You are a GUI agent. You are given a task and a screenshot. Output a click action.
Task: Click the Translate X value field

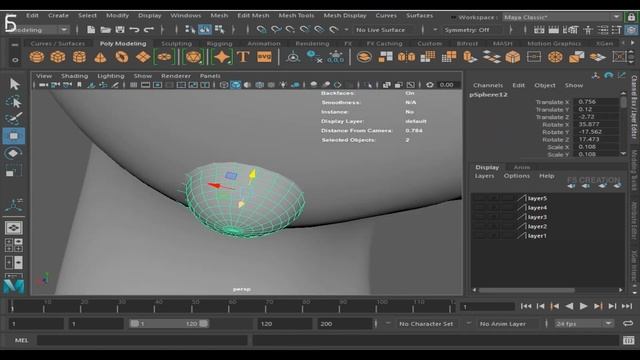click(x=596, y=102)
